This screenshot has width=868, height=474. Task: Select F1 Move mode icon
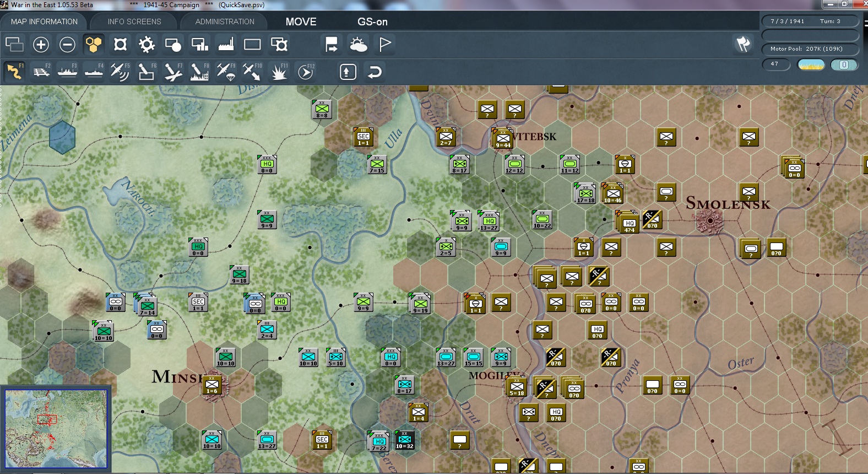coord(14,72)
